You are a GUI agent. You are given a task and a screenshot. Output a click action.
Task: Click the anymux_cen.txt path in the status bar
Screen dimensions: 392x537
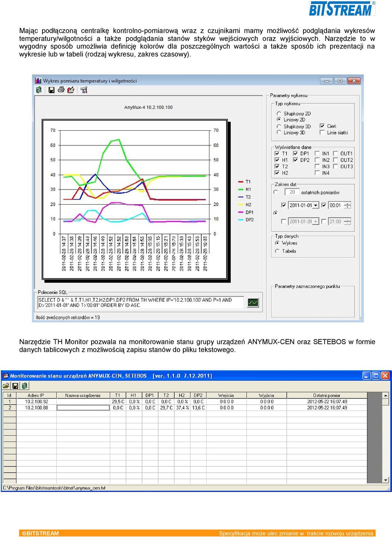pos(54,488)
